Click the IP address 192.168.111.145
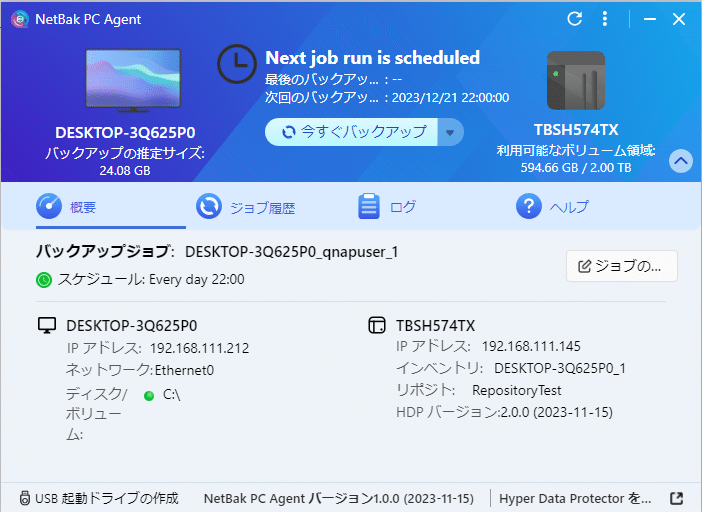702x512 pixels. click(x=531, y=346)
